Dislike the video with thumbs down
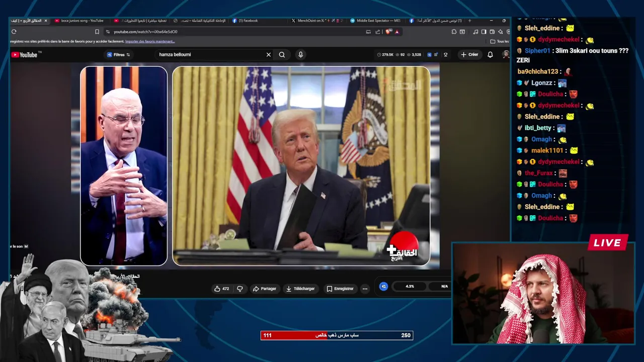644x362 pixels. point(239,289)
